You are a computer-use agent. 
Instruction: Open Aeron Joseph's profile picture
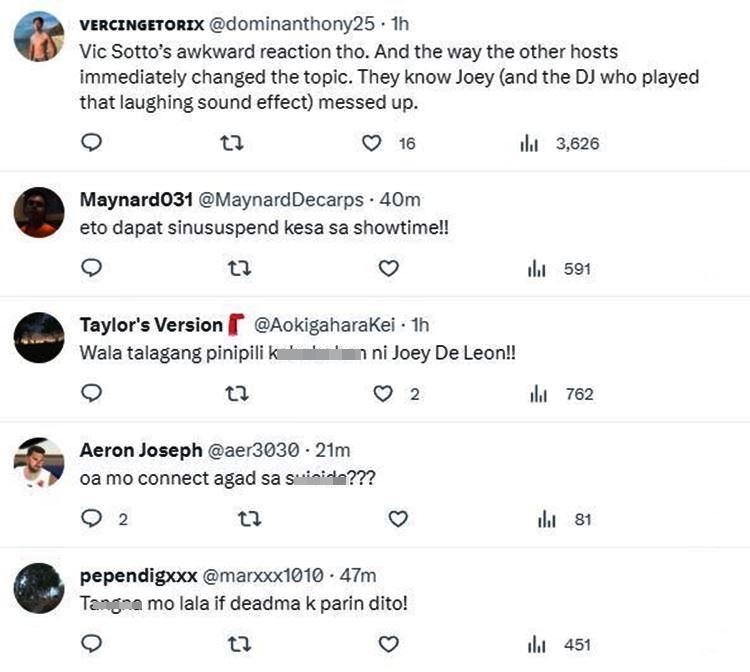tap(40, 462)
